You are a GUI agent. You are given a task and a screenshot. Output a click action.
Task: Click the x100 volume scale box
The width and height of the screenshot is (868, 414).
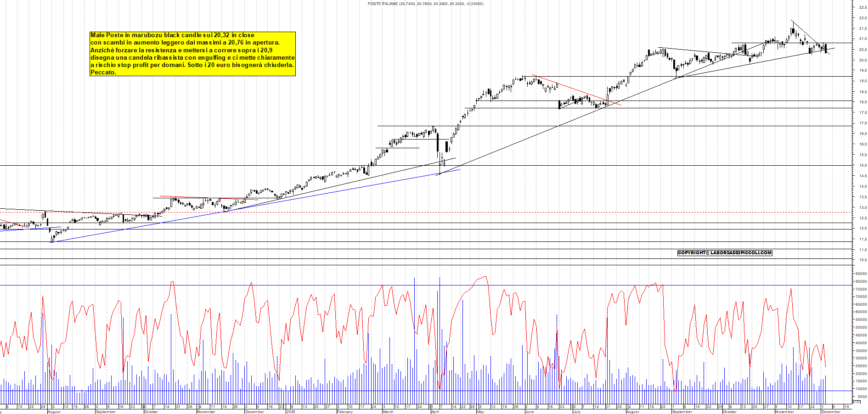pos(856,402)
